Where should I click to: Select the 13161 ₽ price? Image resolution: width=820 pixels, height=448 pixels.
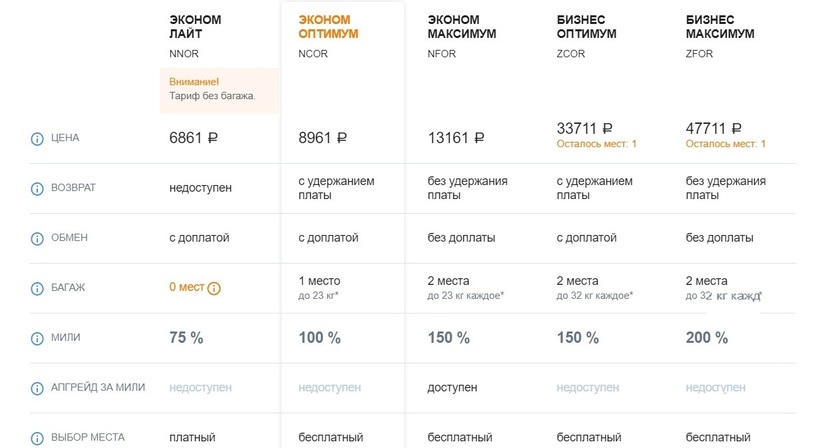click(455, 138)
